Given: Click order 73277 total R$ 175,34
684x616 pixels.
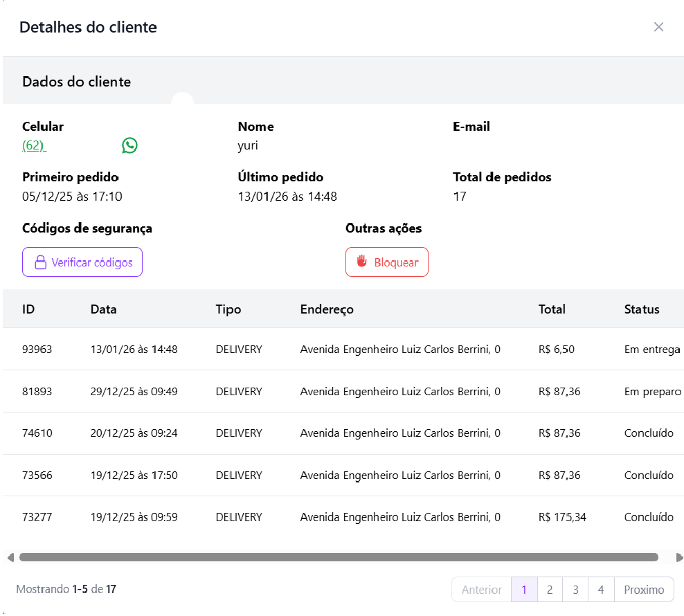Looking at the screenshot, I should [x=561, y=517].
